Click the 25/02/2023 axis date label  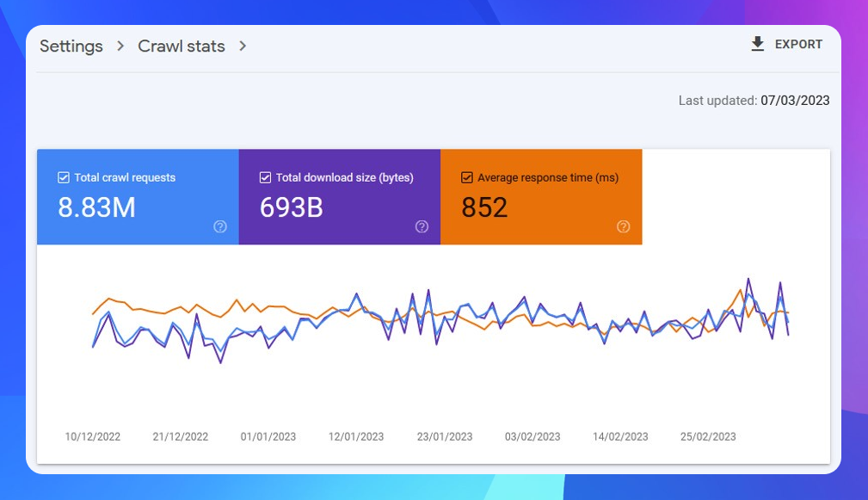(x=708, y=437)
